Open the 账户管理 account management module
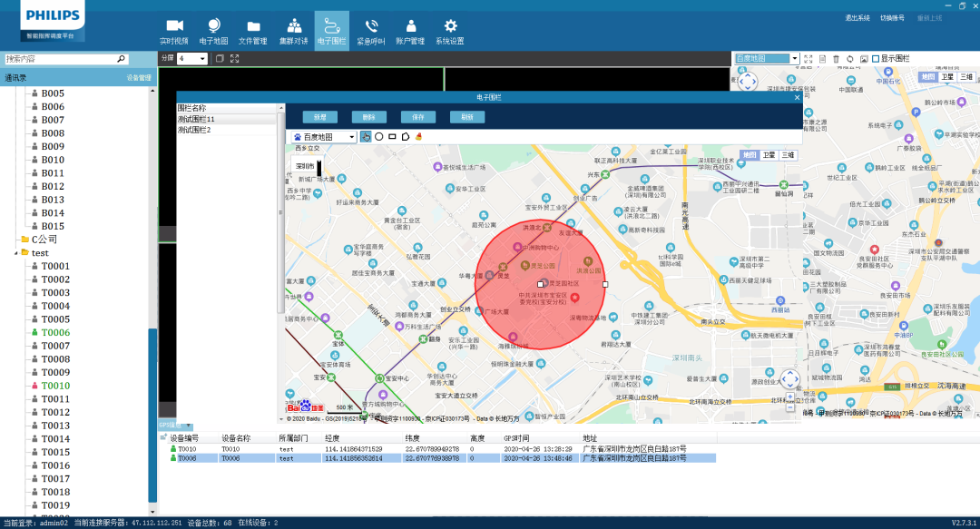The image size is (980, 529). 411,31
